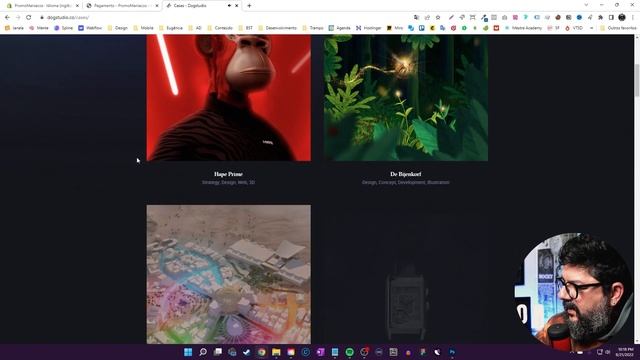
Task: Close the first PromoManiacos tab
Action: tap(77, 6)
